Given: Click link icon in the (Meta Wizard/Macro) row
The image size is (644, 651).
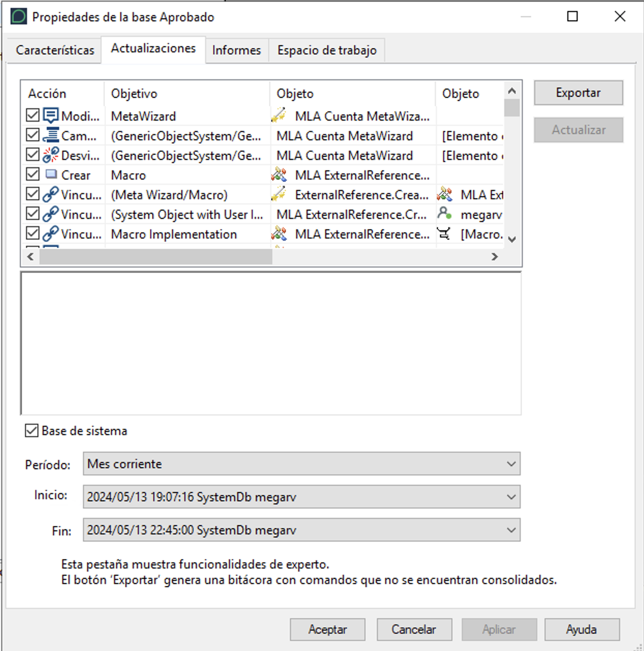Looking at the screenshot, I should pos(51,194).
